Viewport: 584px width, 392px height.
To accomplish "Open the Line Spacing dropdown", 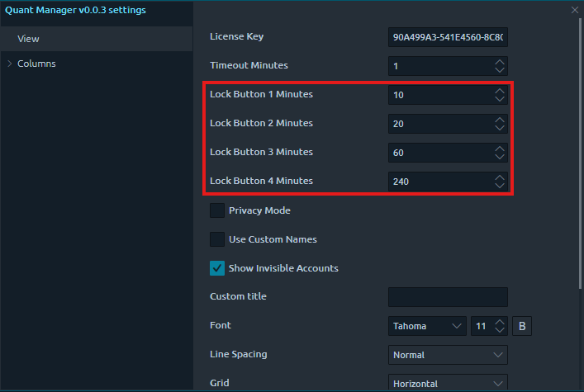I will [x=448, y=355].
